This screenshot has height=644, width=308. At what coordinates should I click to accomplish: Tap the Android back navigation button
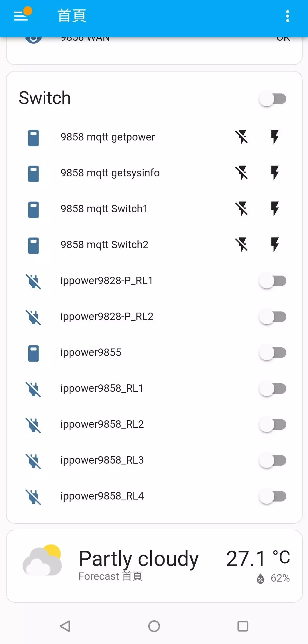65,626
